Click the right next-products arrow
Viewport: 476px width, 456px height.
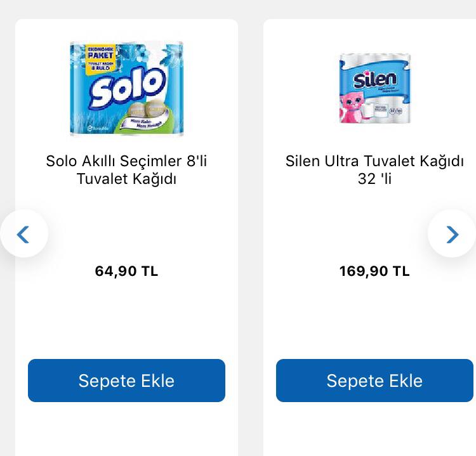click(x=452, y=234)
